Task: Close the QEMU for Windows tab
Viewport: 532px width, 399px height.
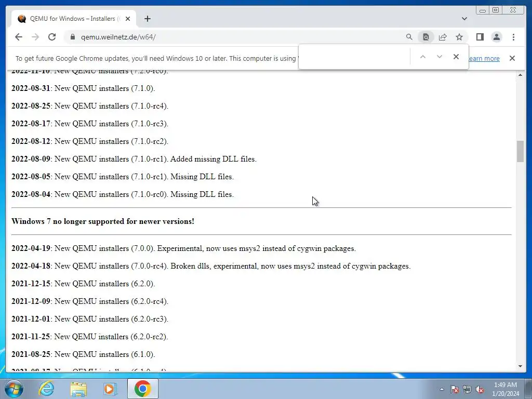Action: (128, 19)
